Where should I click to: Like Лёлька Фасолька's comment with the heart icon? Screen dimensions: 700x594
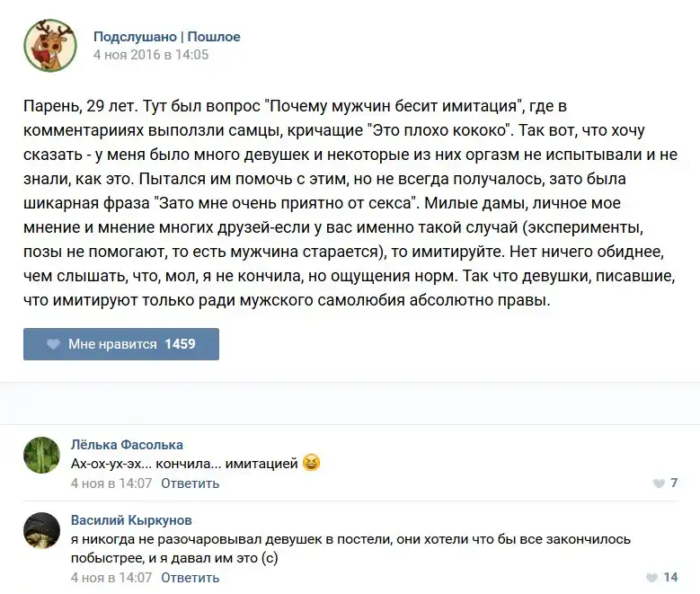(659, 483)
